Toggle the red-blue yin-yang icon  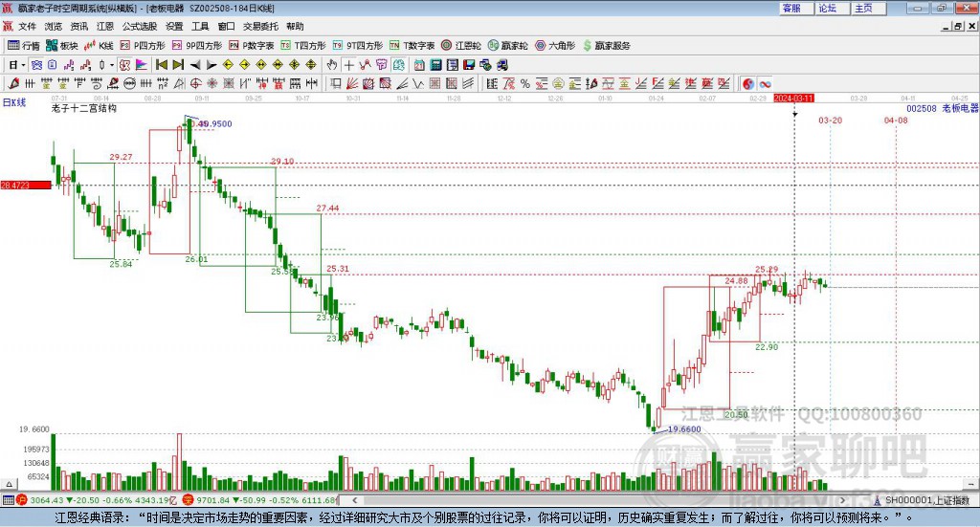click(x=748, y=83)
